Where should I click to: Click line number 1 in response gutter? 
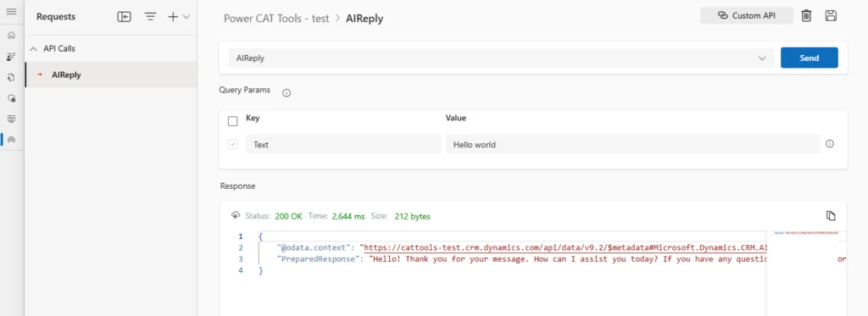(240, 236)
